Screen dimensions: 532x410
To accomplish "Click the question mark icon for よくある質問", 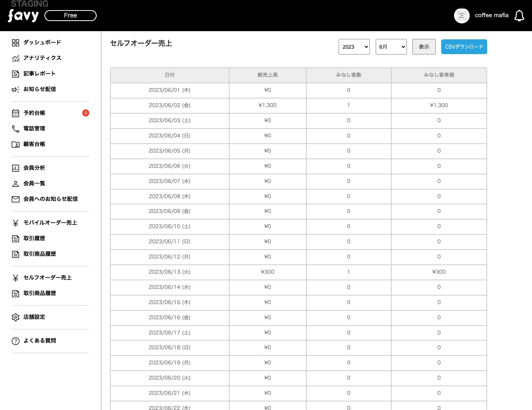I will 16,341.
